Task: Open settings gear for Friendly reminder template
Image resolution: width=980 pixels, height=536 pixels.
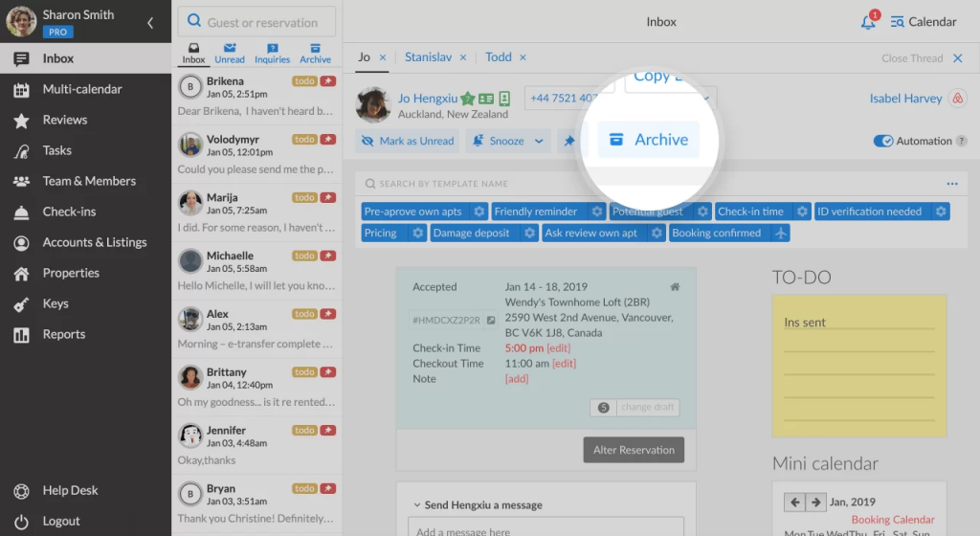Action: click(597, 212)
